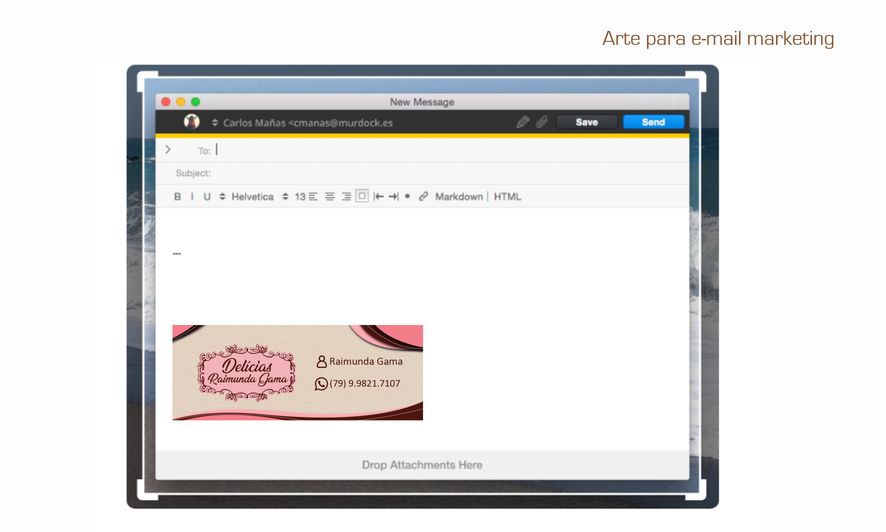Image resolution: width=886 pixels, height=532 pixels.
Task: Click the sender avatar picture
Action: coord(191,122)
